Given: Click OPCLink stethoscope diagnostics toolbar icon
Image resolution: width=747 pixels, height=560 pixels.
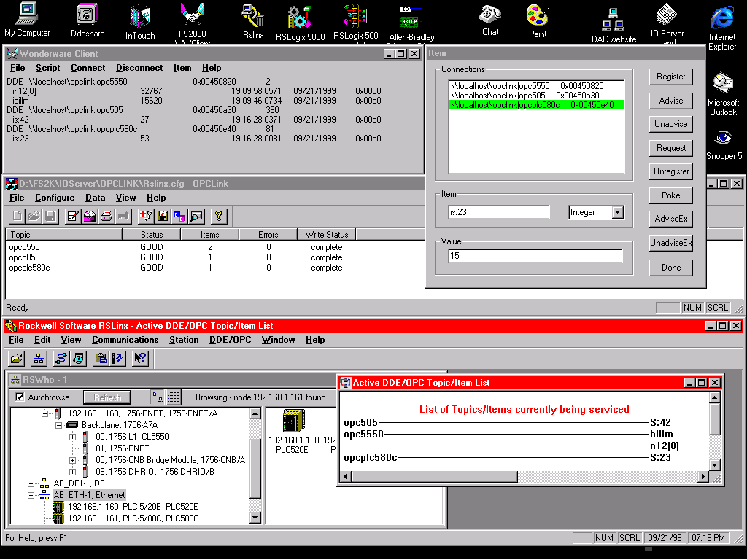Looking at the screenshot, I should click(145, 216).
